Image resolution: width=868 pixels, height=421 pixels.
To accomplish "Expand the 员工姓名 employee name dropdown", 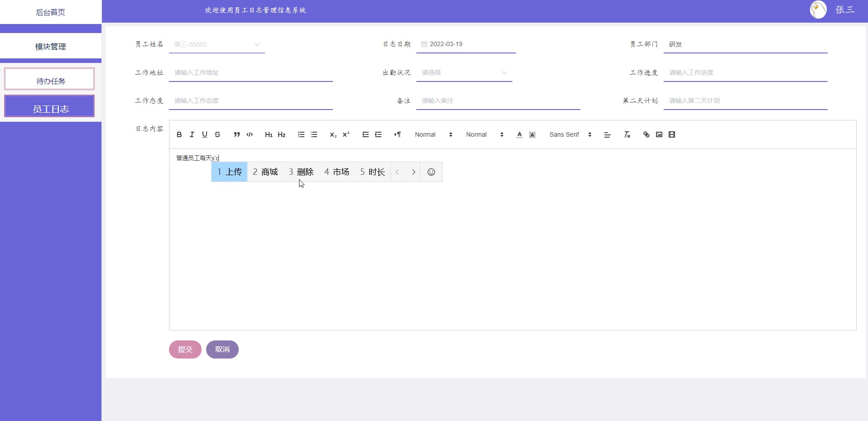I will [x=217, y=44].
